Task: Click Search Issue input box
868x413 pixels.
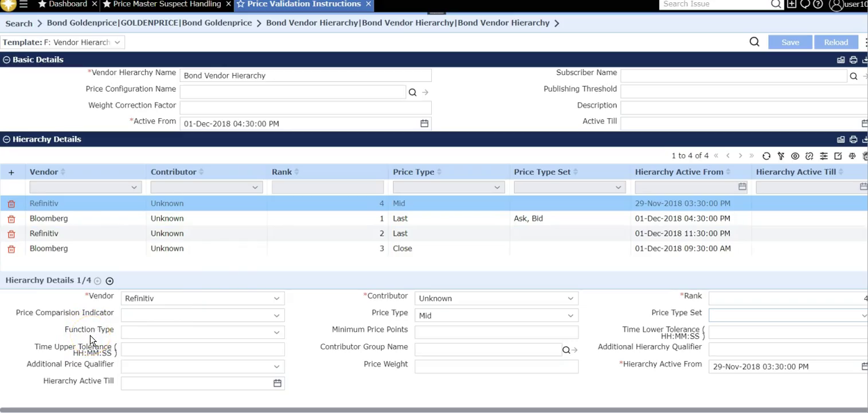Action: point(714,4)
